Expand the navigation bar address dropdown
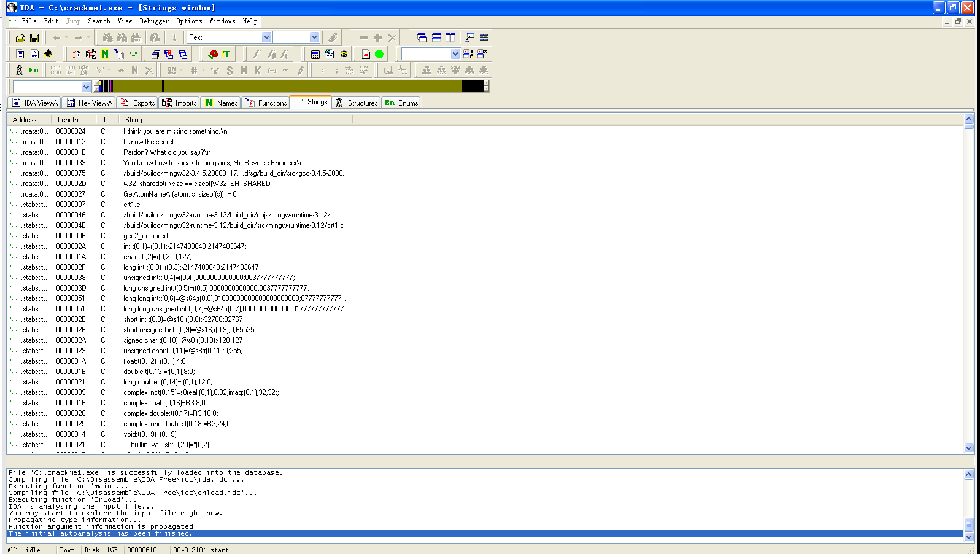Screen dimensions: 980x554 [86, 87]
